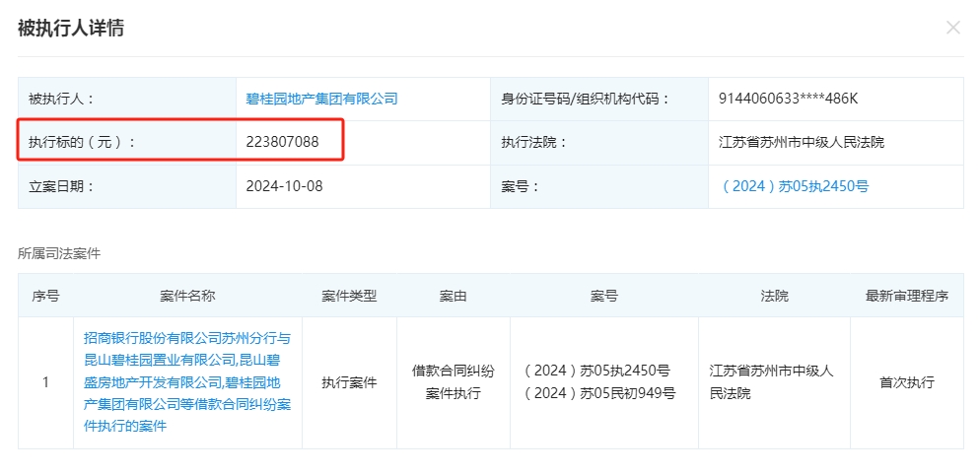The width and height of the screenshot is (980, 475).
Task: Open the 碧桂园地产集团有限公司 company link
Action: pos(321,99)
